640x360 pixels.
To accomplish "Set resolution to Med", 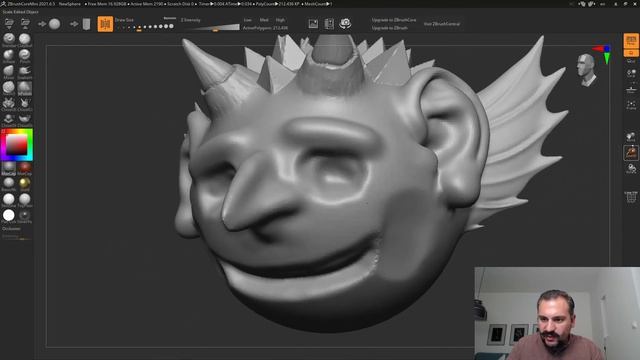I will [264, 20].
